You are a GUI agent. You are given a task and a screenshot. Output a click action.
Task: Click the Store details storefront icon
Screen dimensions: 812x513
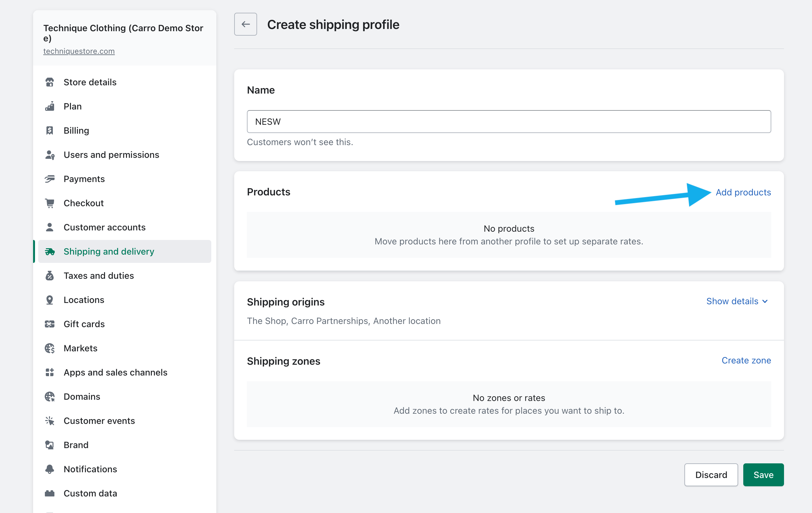[50, 82]
